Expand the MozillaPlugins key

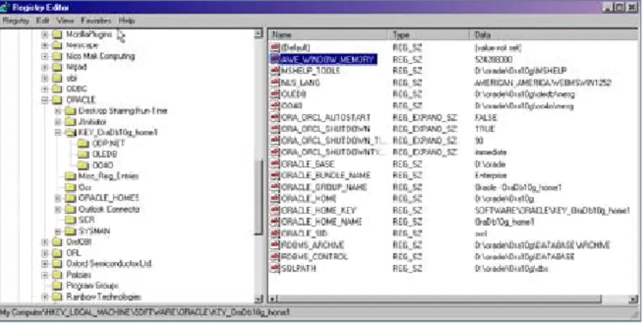tap(45, 35)
